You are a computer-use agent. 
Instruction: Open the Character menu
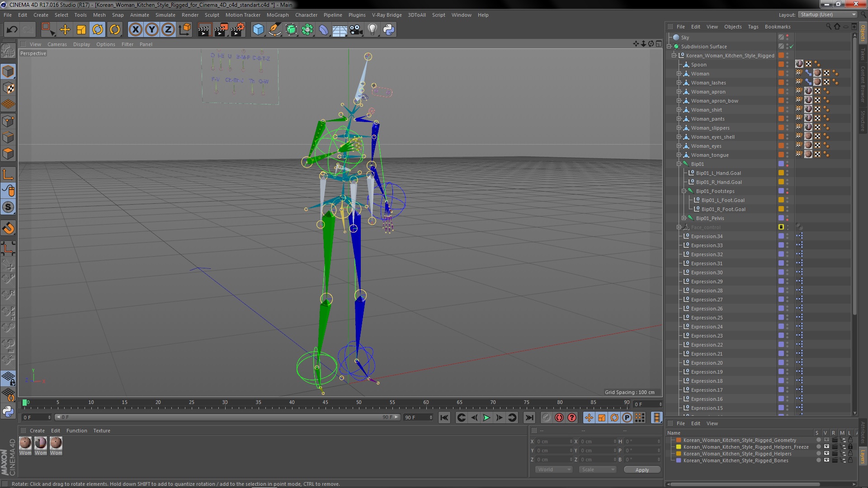coord(306,15)
